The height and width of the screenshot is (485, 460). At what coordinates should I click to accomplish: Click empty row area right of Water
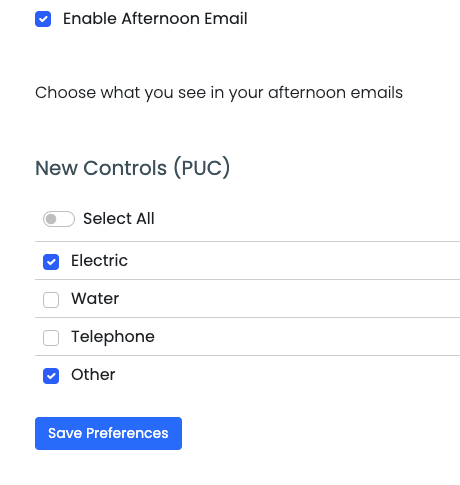[x=289, y=298]
